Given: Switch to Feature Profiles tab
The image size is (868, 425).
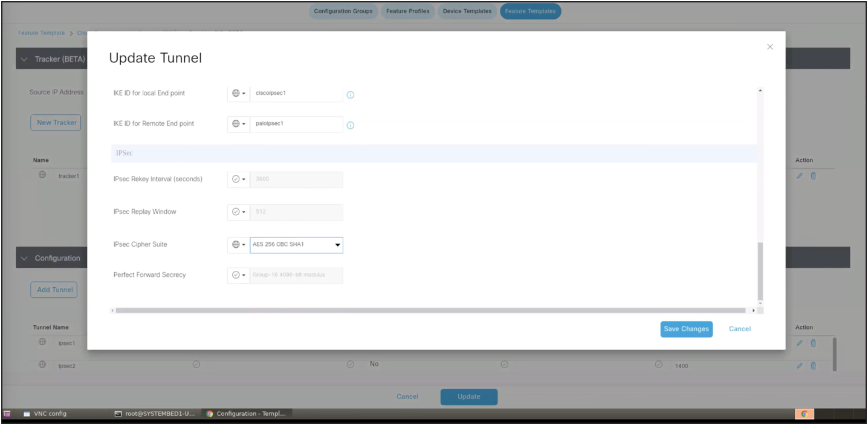Looking at the screenshot, I should tap(407, 11).
